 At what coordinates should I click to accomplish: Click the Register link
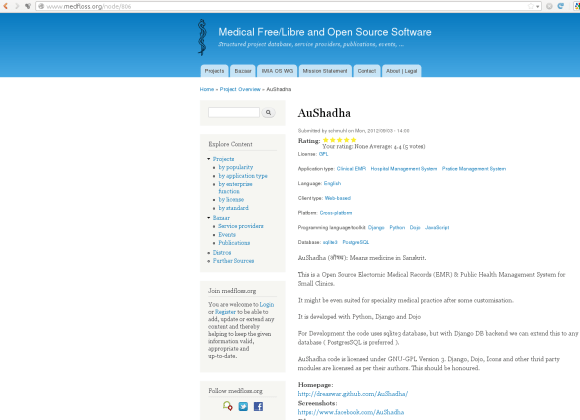[225, 312]
